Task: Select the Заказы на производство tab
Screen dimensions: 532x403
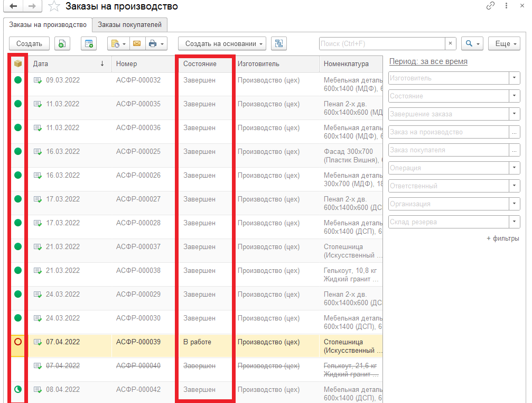Action: 48,25
